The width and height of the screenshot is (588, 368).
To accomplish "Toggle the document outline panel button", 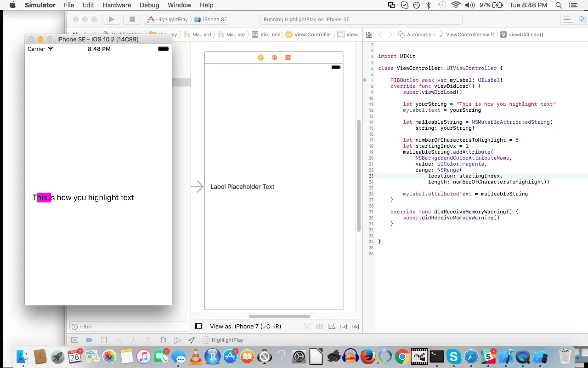I will point(198,327).
